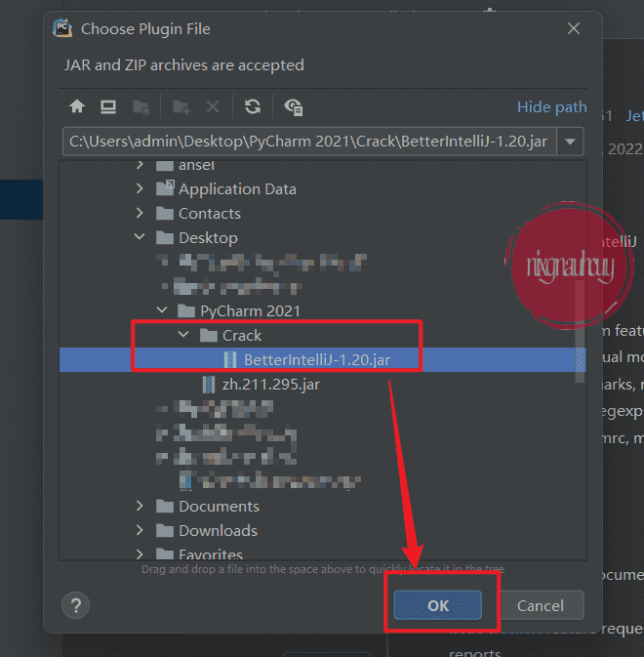Viewport: 644px width, 657px height.
Task: Expand the Application Data folder chevron
Action: point(140,188)
